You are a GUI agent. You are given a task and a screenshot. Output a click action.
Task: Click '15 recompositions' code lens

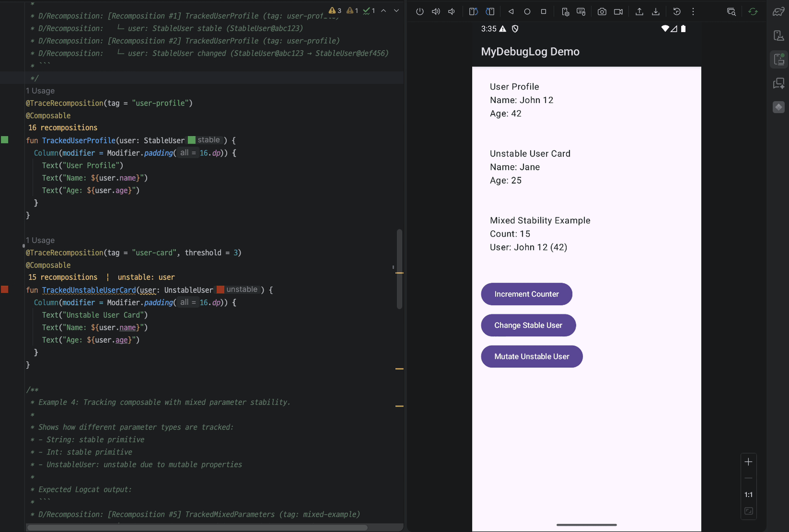point(63,277)
